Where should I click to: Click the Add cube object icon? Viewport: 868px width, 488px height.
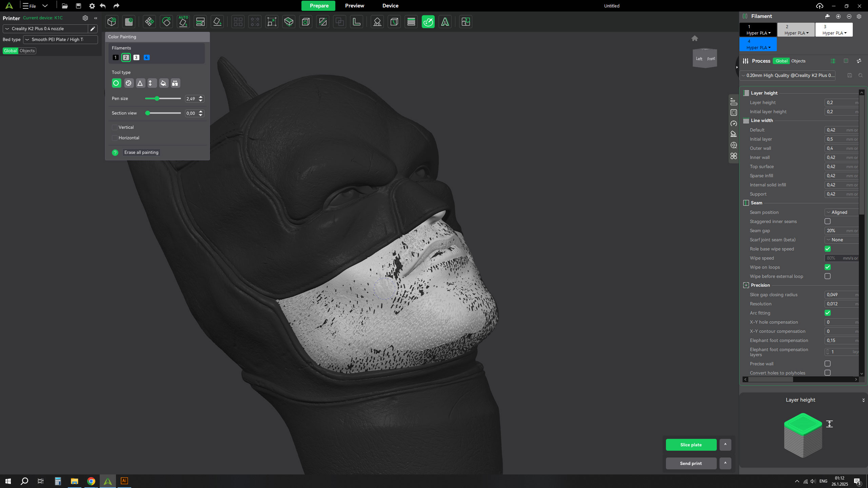[112, 22]
